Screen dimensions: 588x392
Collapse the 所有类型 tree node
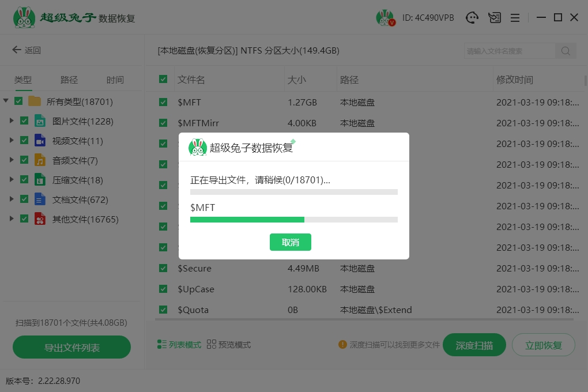[x=6, y=101]
